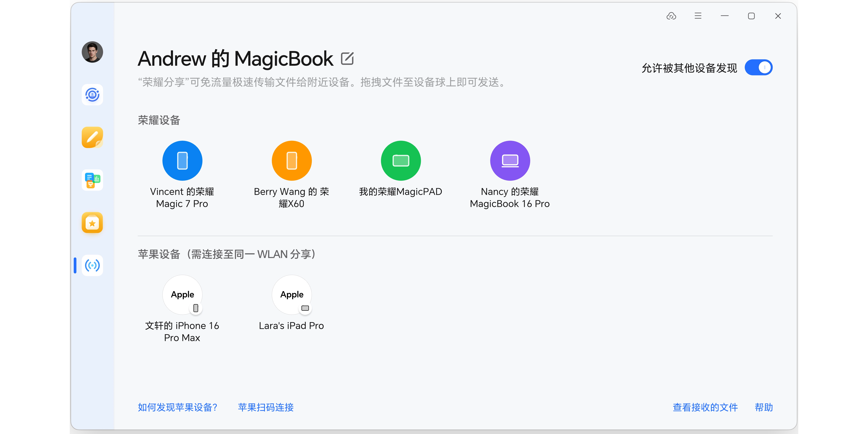Open the documents charts sidebar icon

pos(92,180)
